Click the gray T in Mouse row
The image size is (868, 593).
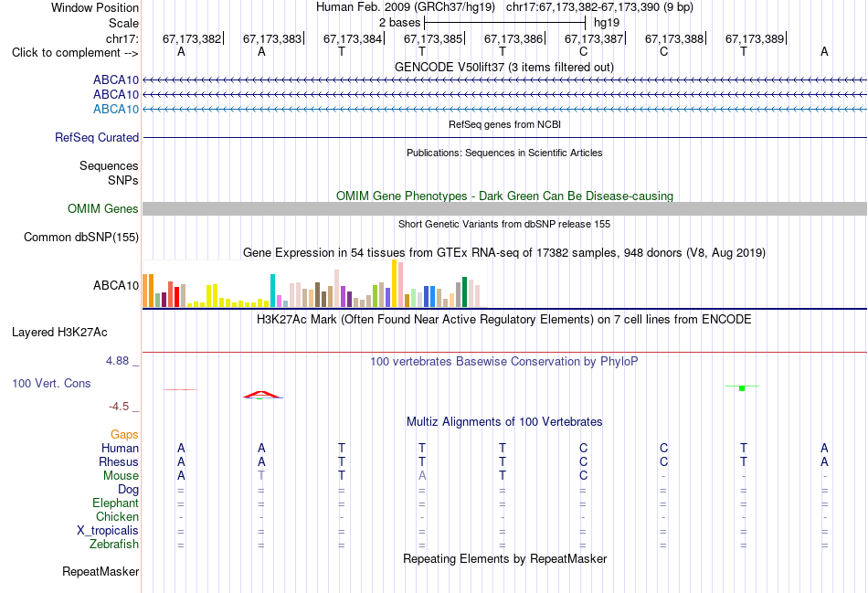pyautogui.click(x=261, y=476)
